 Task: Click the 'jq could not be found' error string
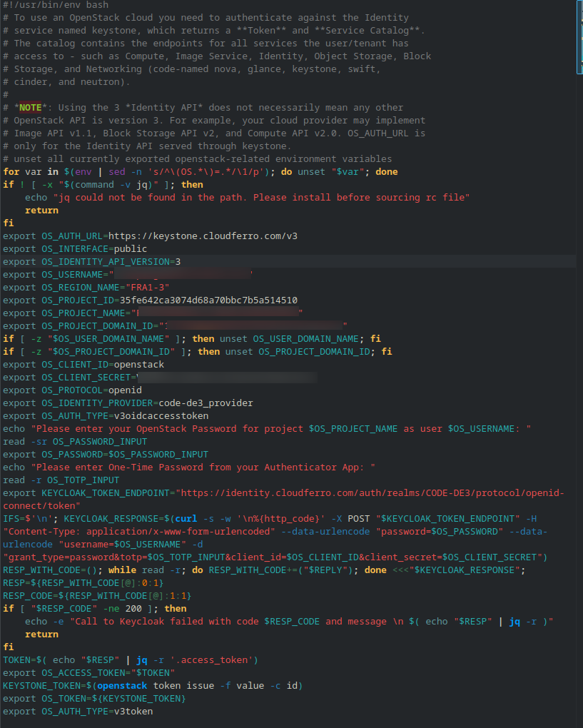pos(261,197)
